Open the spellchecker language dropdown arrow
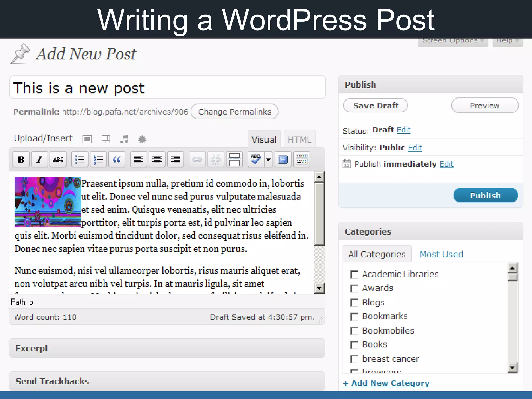Image resolution: width=532 pixels, height=399 pixels. click(269, 159)
